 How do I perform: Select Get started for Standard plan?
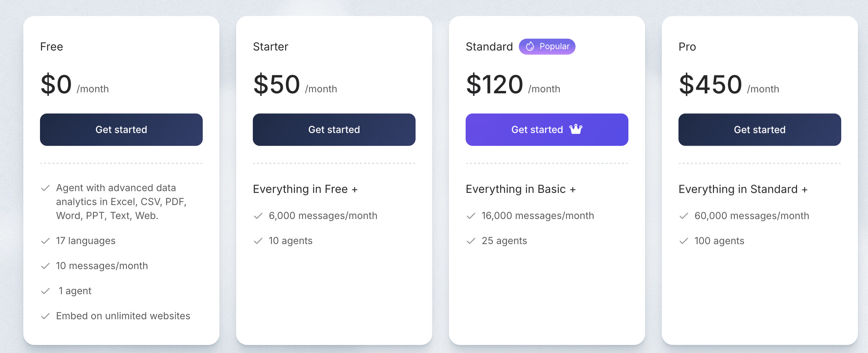click(547, 130)
